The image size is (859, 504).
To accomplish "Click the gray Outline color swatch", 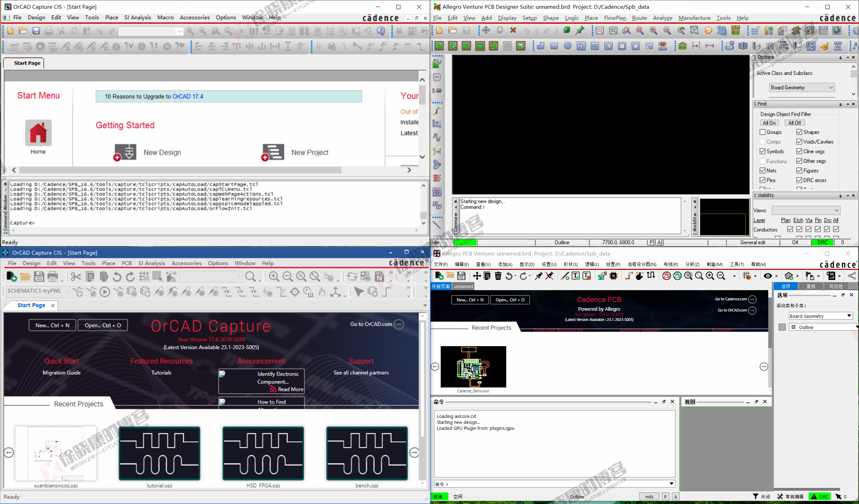I will (782, 327).
